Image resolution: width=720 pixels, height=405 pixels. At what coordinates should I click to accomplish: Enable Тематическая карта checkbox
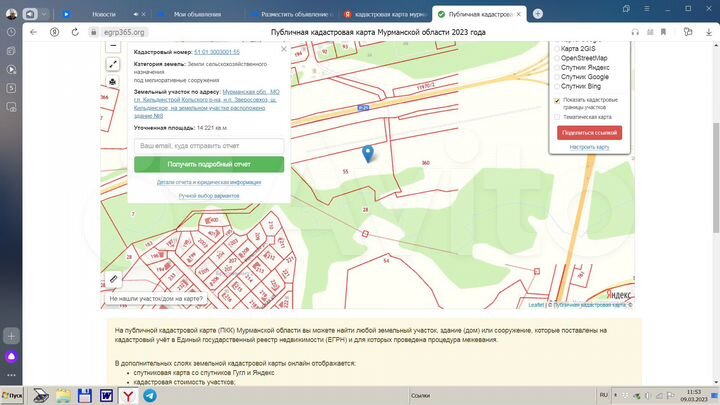(557, 117)
